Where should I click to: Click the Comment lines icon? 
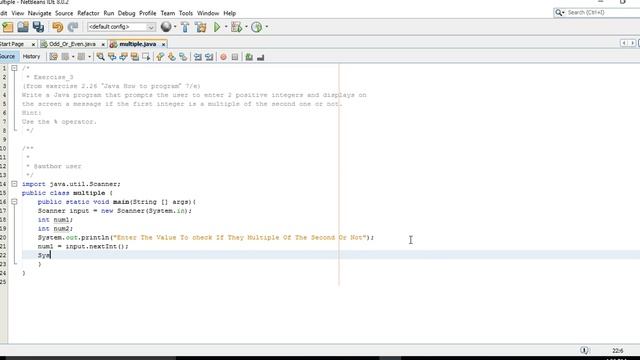coord(249,57)
